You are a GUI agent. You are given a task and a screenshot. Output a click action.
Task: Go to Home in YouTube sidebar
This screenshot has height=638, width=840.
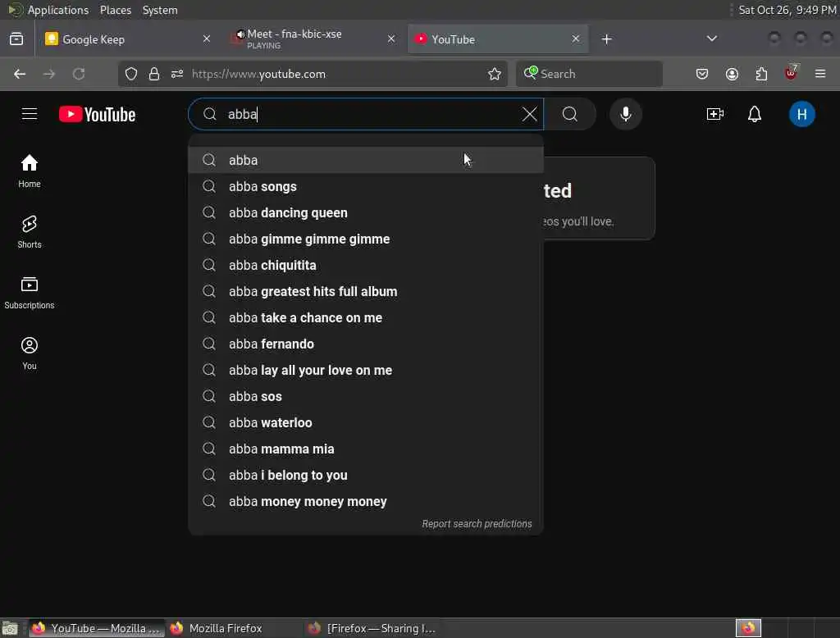(30, 171)
